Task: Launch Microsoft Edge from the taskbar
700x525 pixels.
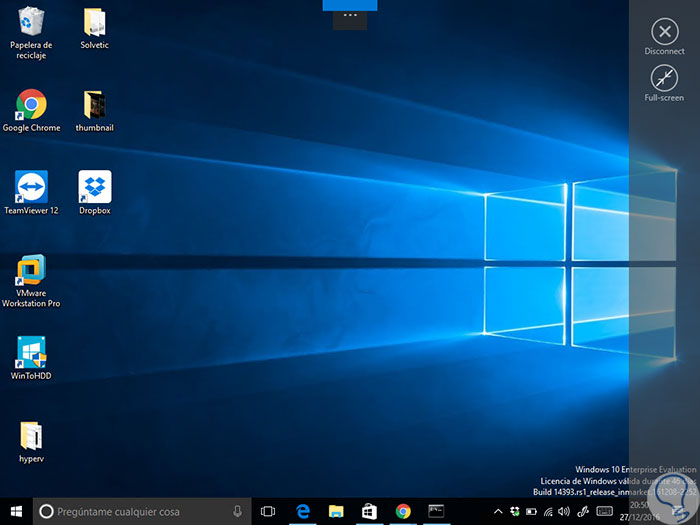Action: (x=303, y=512)
